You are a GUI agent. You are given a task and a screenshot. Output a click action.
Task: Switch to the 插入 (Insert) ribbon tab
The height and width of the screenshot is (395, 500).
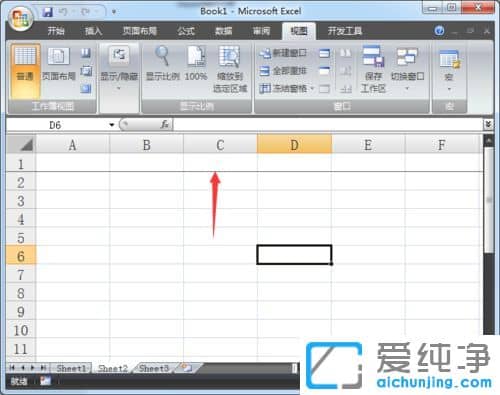[93, 31]
